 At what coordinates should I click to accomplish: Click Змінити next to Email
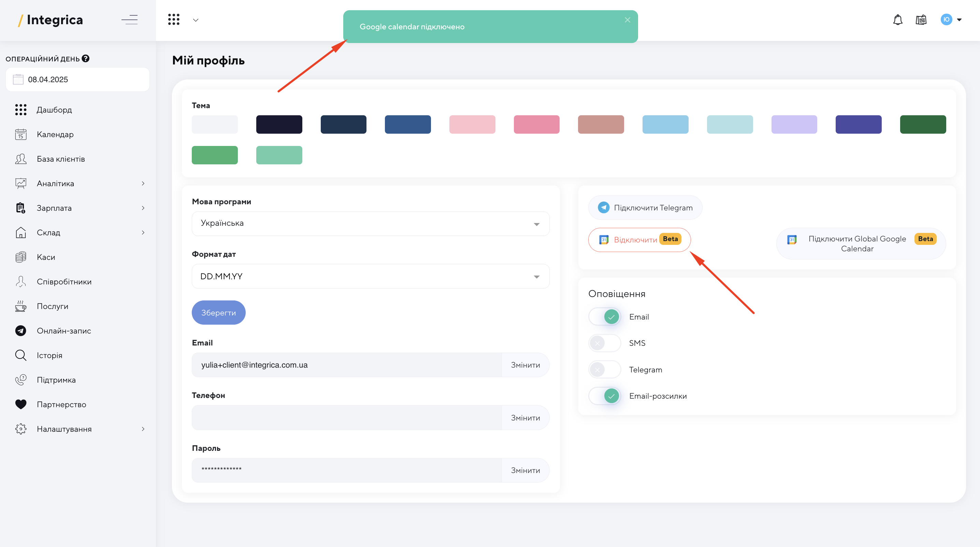[x=525, y=365]
